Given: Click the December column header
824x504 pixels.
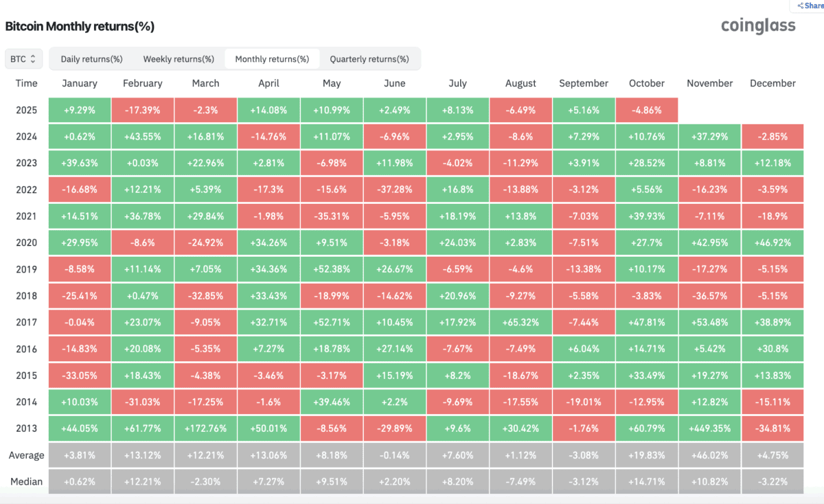Looking at the screenshot, I should (772, 83).
